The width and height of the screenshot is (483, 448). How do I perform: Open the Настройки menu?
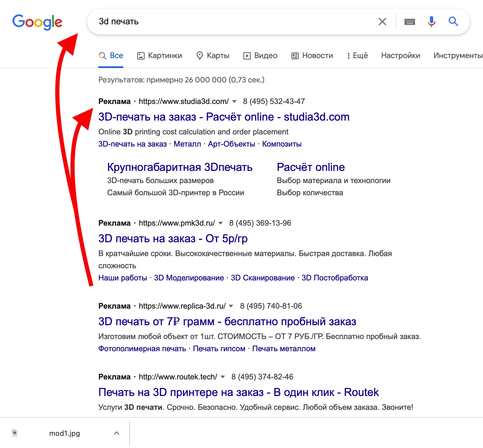401,55
